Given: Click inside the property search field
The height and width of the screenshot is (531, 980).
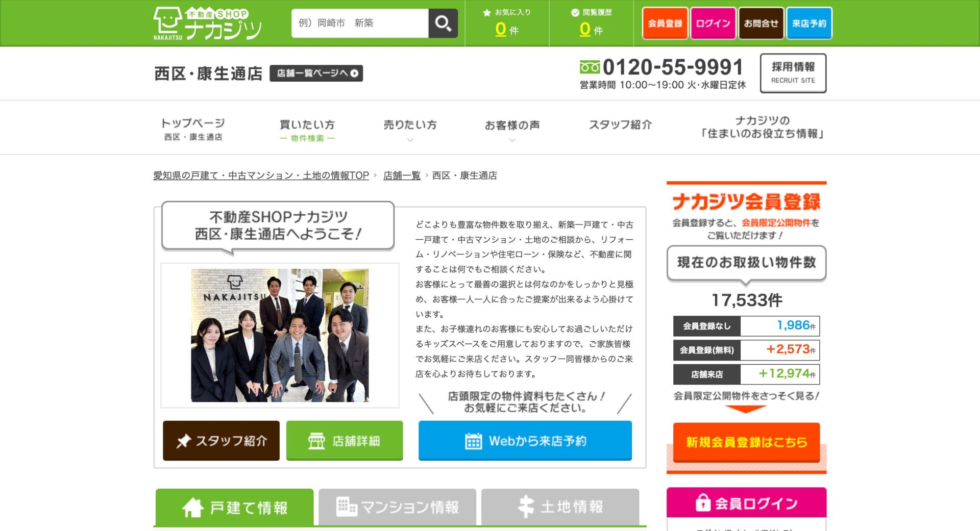Looking at the screenshot, I should pos(360,23).
